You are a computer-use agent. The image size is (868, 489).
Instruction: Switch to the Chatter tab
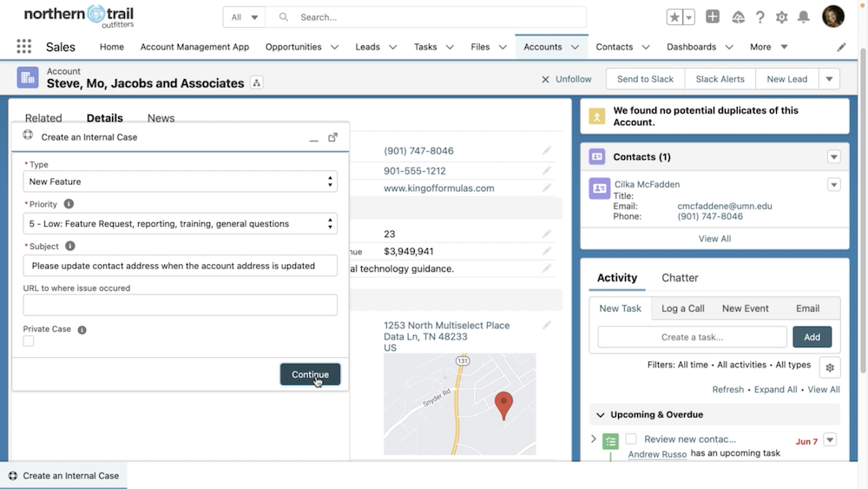click(x=680, y=278)
